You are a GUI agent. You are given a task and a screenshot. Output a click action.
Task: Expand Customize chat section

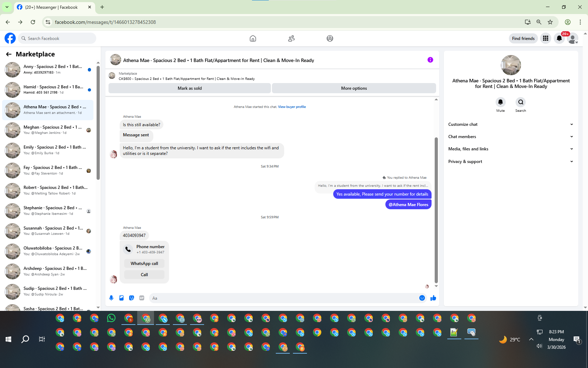[x=511, y=124]
